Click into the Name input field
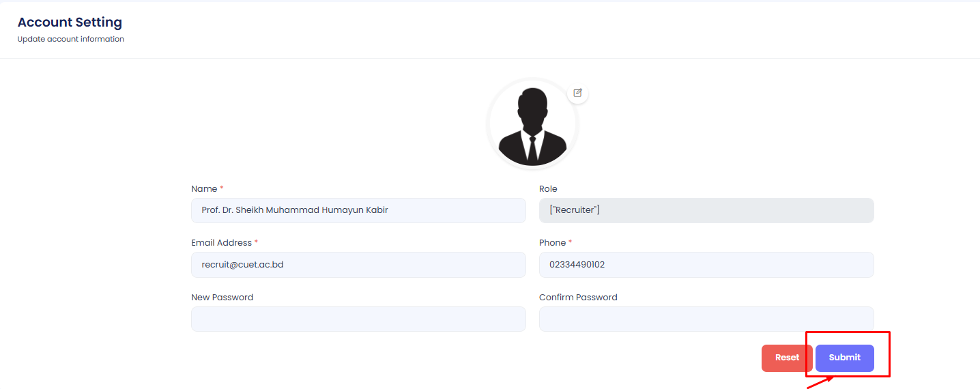The image size is (980, 389). 358,210
